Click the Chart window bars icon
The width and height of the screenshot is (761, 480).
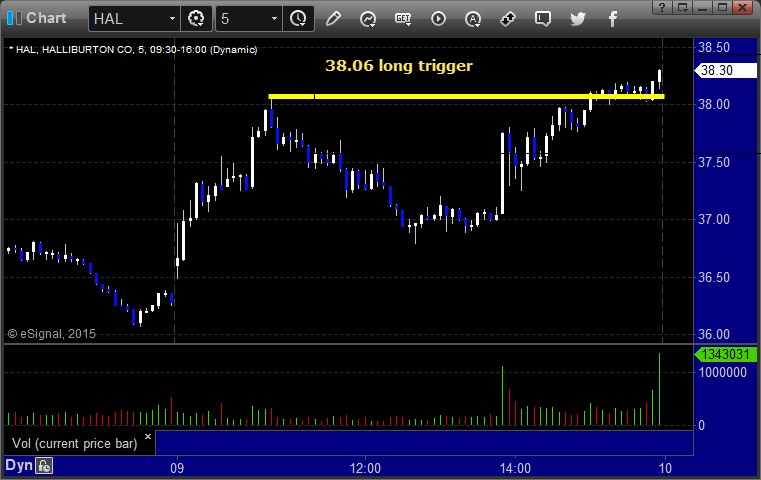pos(14,18)
